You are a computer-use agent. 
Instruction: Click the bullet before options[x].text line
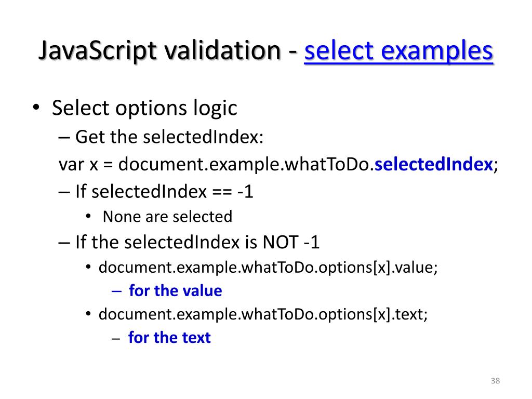[88, 314]
